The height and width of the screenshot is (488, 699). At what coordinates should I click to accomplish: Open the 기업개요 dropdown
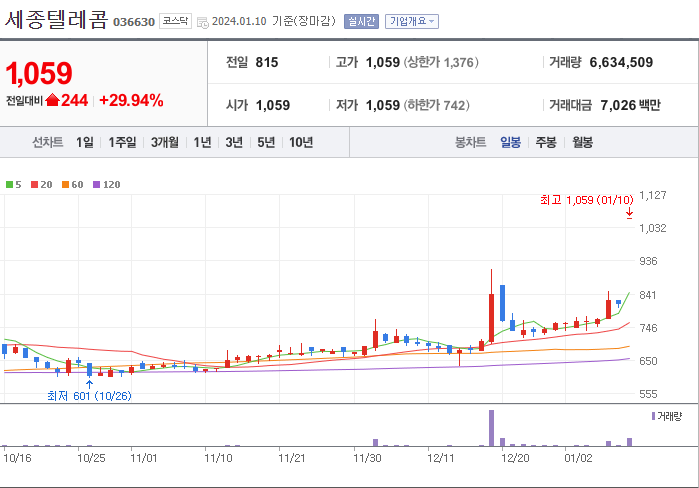click(411, 21)
